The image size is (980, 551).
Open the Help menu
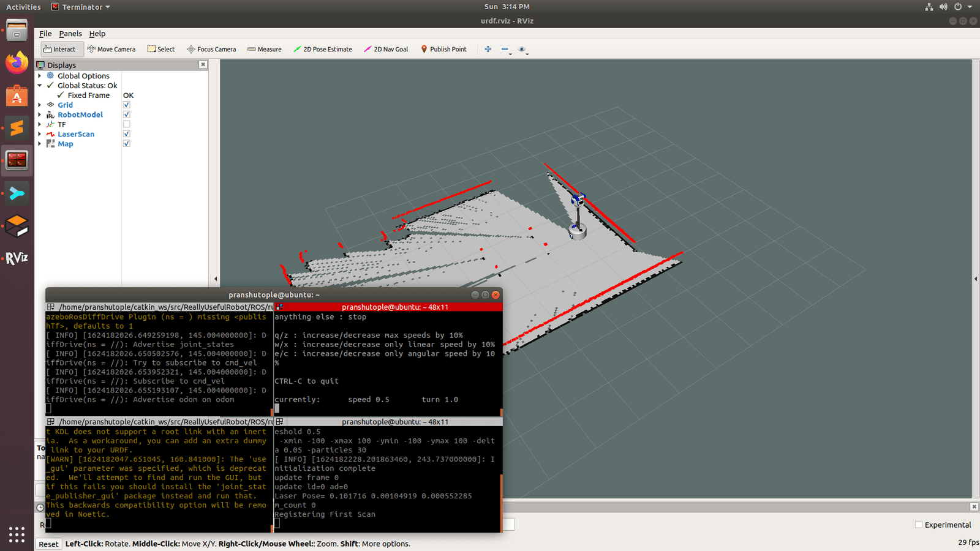pos(97,34)
